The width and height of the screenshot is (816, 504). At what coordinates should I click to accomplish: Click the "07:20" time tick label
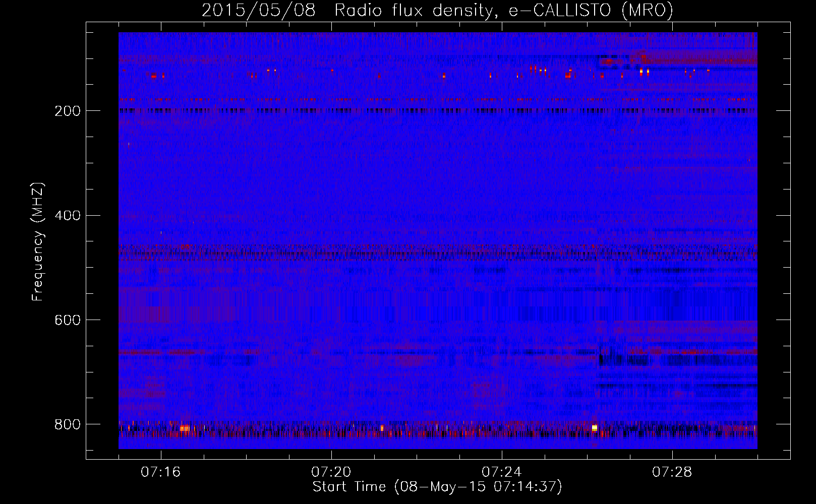pos(331,472)
